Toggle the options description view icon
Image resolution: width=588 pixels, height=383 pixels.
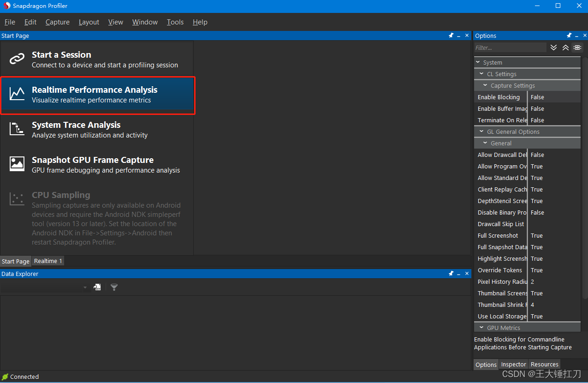pyautogui.click(x=577, y=48)
